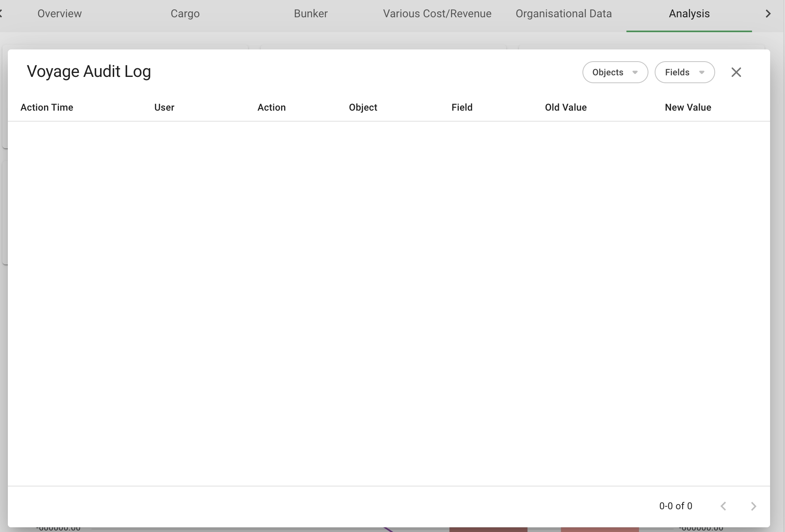This screenshot has height=532, width=785.
Task: Click the Objects dropdown arrow icon
Action: point(635,72)
